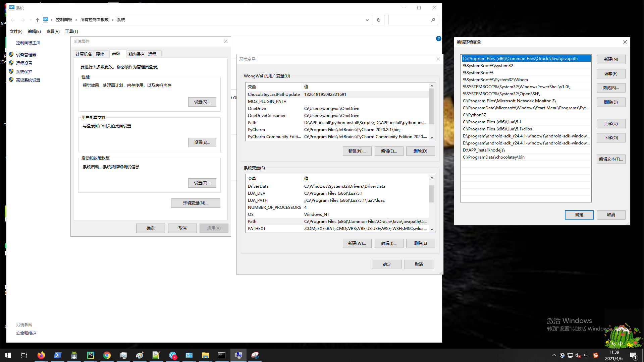Click the muted volume tray icon
The image size is (644, 362).
click(578, 355)
